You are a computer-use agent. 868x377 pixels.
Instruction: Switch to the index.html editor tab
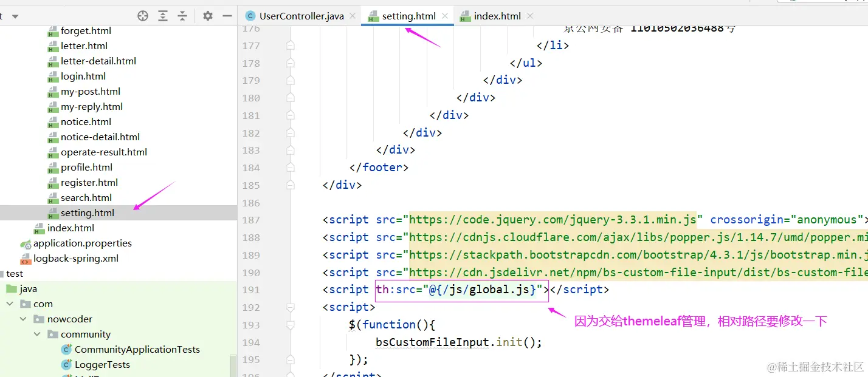pyautogui.click(x=497, y=16)
